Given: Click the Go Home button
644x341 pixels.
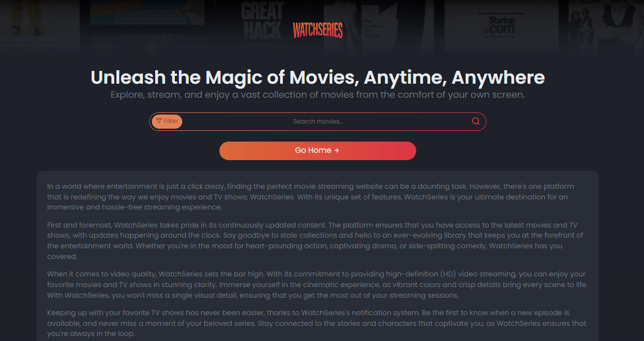Looking at the screenshot, I should [x=317, y=151].
